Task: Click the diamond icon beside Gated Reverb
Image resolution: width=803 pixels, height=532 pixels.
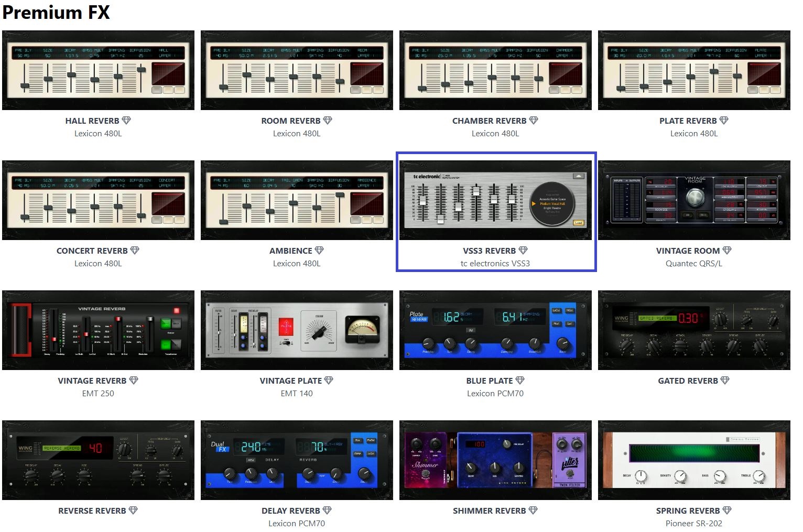Action: 725,381
